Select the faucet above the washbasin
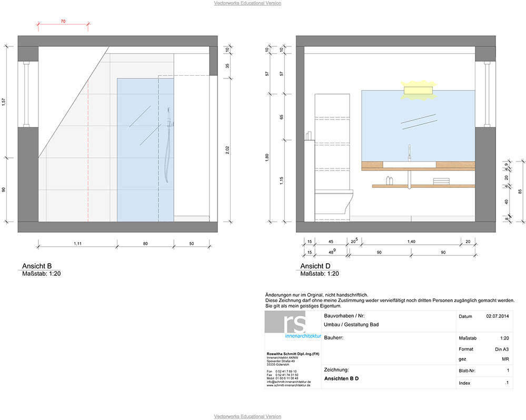 coord(409,153)
